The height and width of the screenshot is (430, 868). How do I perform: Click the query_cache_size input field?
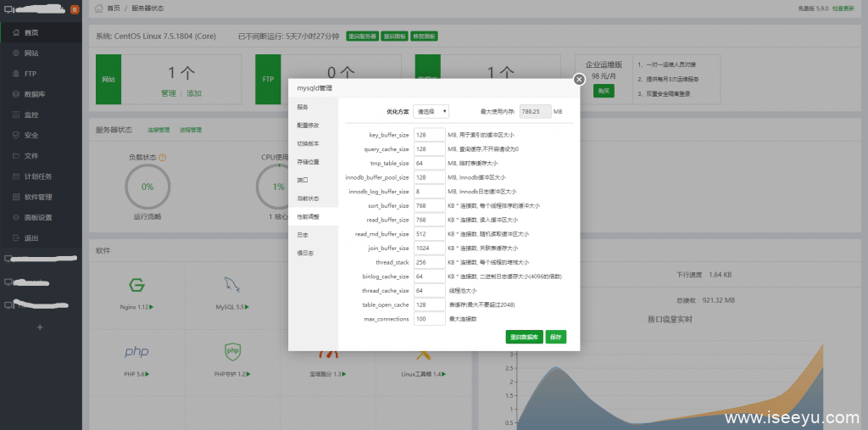(430, 149)
